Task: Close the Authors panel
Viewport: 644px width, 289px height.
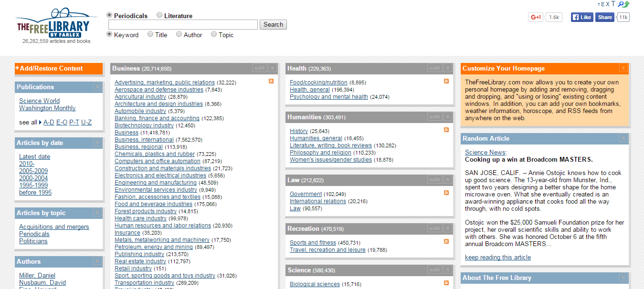Action: coord(97,261)
